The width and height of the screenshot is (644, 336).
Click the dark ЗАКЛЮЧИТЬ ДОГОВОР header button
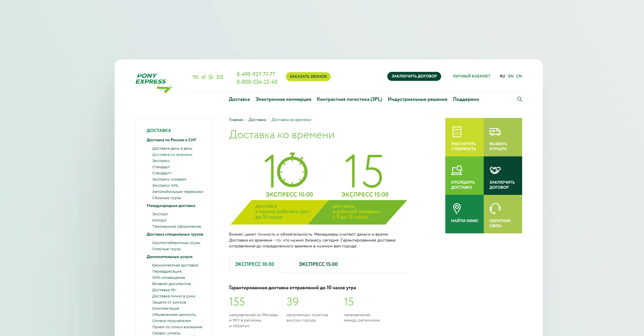coord(414,76)
